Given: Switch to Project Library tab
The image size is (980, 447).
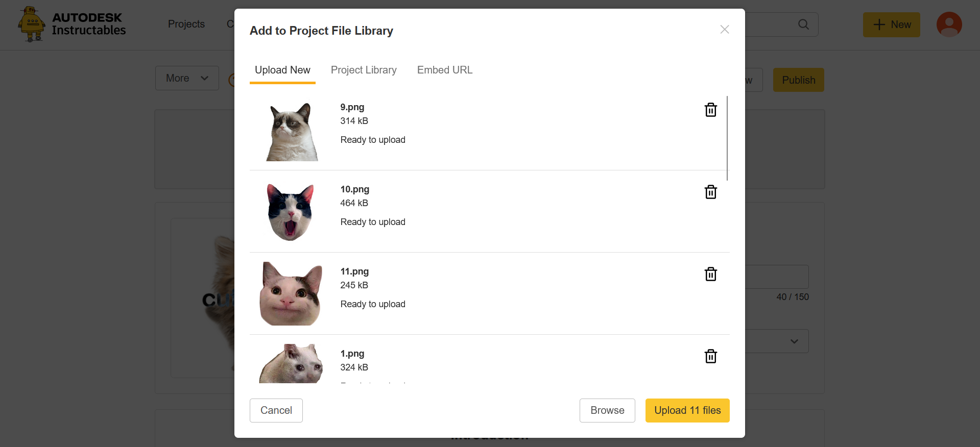Looking at the screenshot, I should point(364,70).
